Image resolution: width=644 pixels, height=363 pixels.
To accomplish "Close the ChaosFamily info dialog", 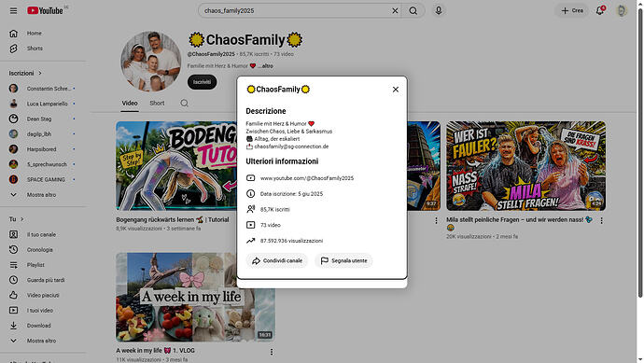I will [396, 90].
